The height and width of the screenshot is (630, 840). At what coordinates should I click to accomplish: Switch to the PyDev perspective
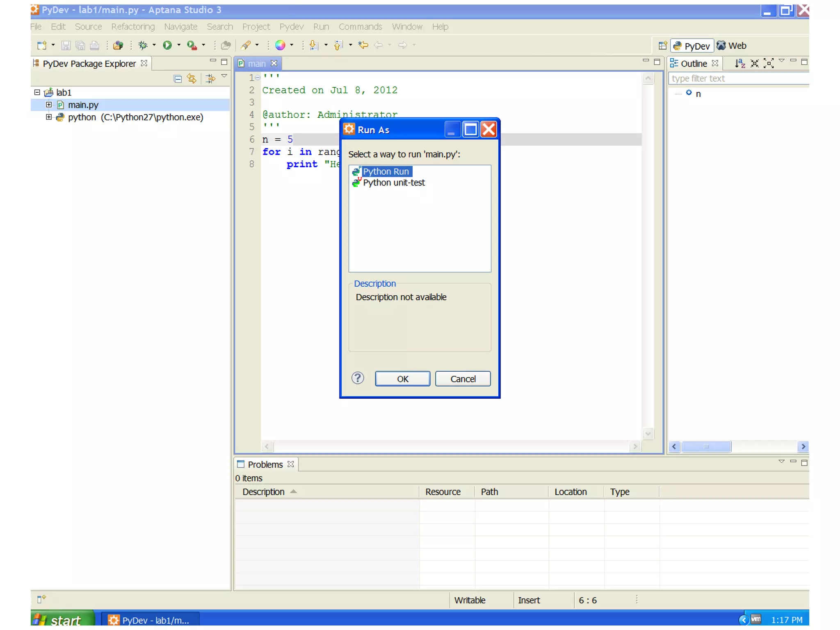(x=692, y=46)
